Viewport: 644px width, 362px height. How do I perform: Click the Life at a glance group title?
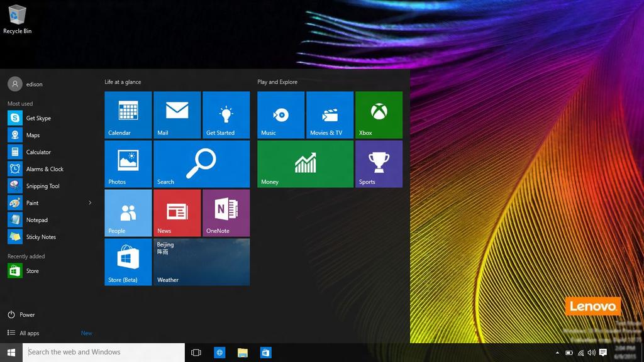[123, 82]
